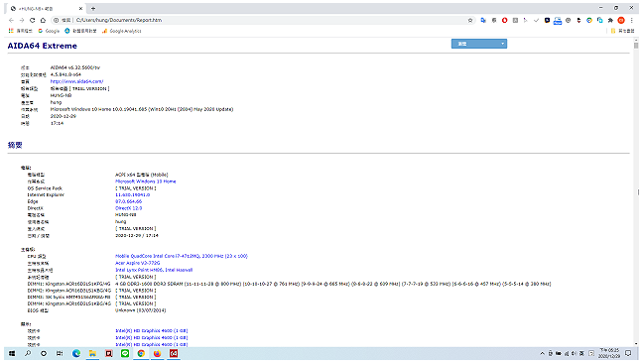642x364 pixels.
Task: Switch to AIDA64 app on the taskbar
Action: point(174,353)
